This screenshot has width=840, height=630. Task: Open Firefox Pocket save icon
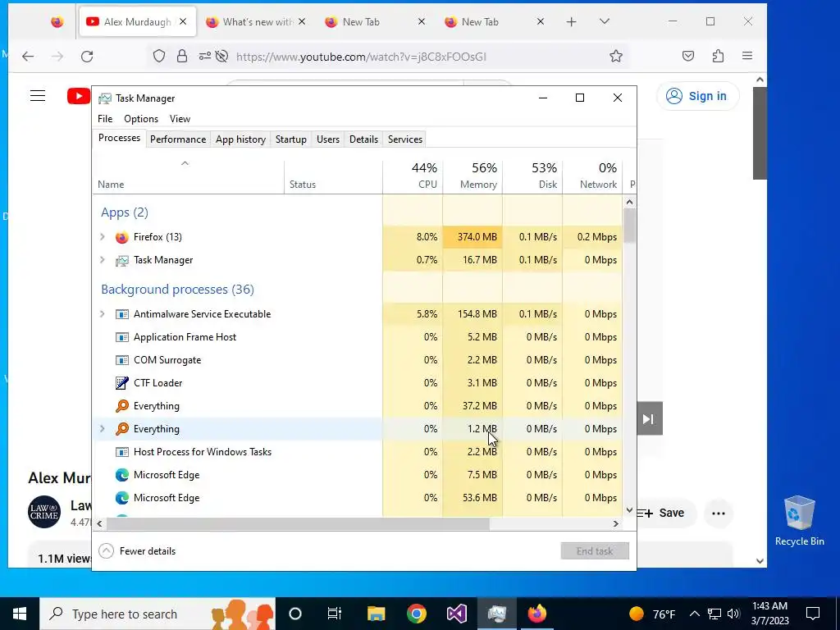tap(688, 57)
